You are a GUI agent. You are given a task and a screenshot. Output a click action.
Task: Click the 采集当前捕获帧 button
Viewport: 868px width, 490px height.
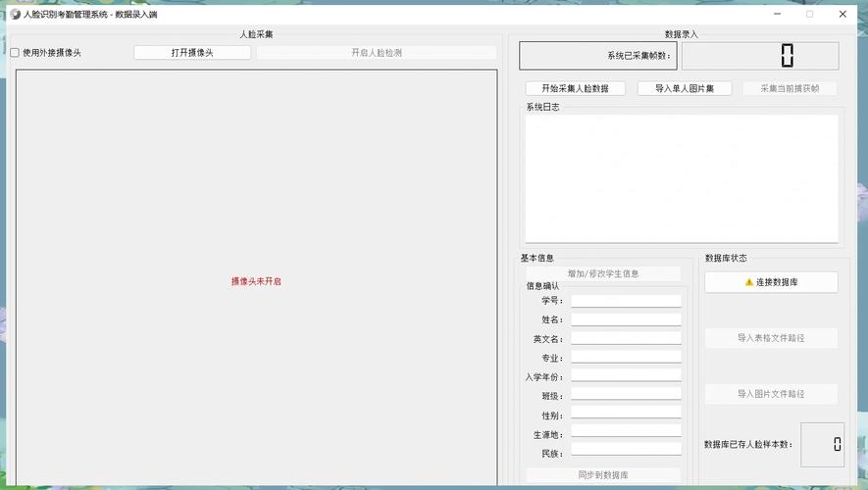point(790,88)
